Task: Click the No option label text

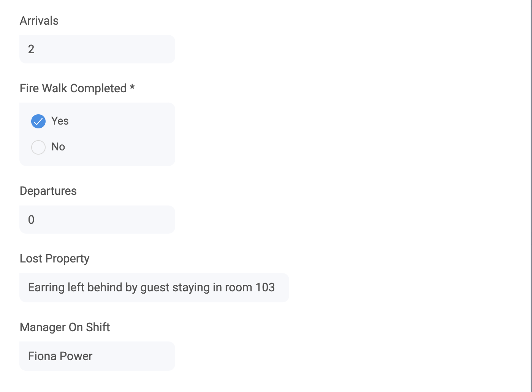Action: pyautogui.click(x=58, y=147)
